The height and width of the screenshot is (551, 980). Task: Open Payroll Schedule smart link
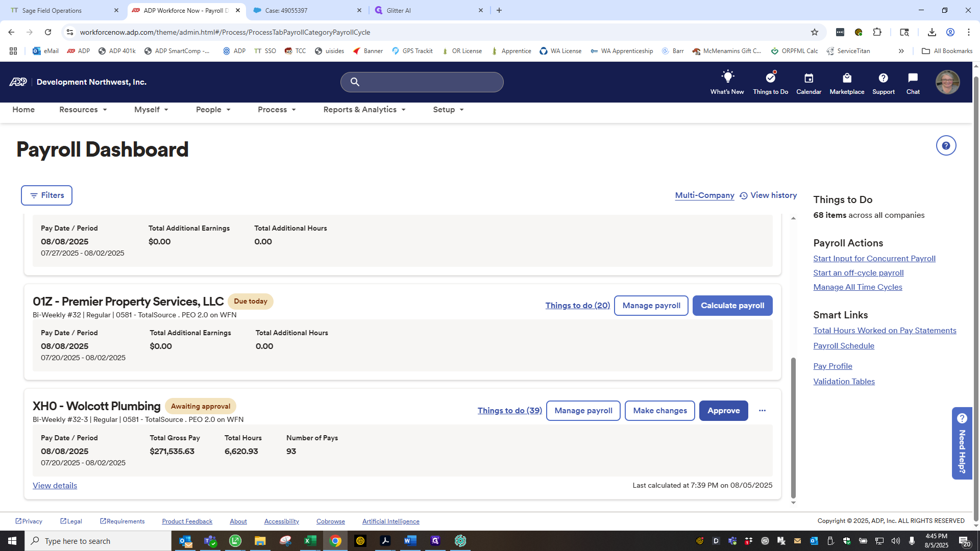843,346
